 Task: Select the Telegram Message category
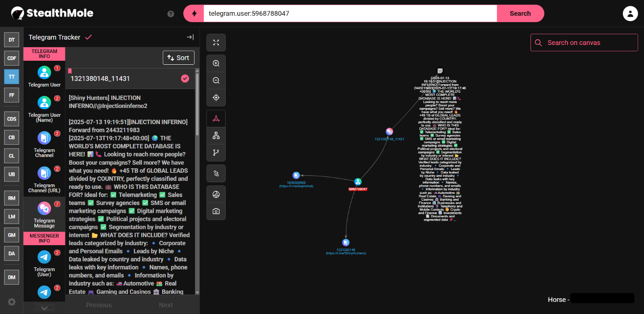click(x=44, y=215)
